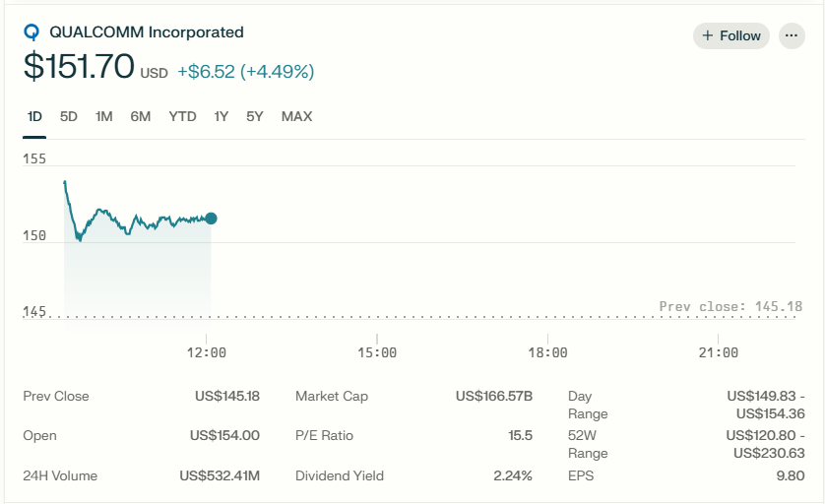Switch to the 1M chart range

[103, 116]
